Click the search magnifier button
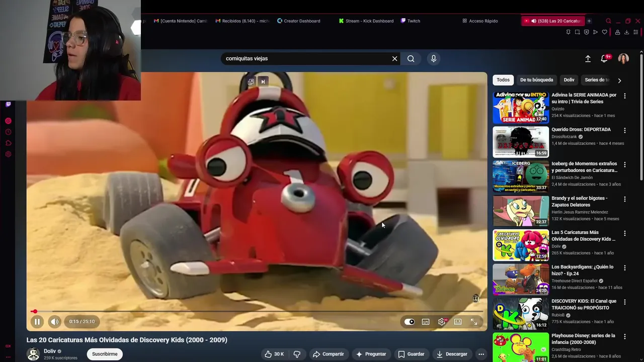 [x=411, y=59]
